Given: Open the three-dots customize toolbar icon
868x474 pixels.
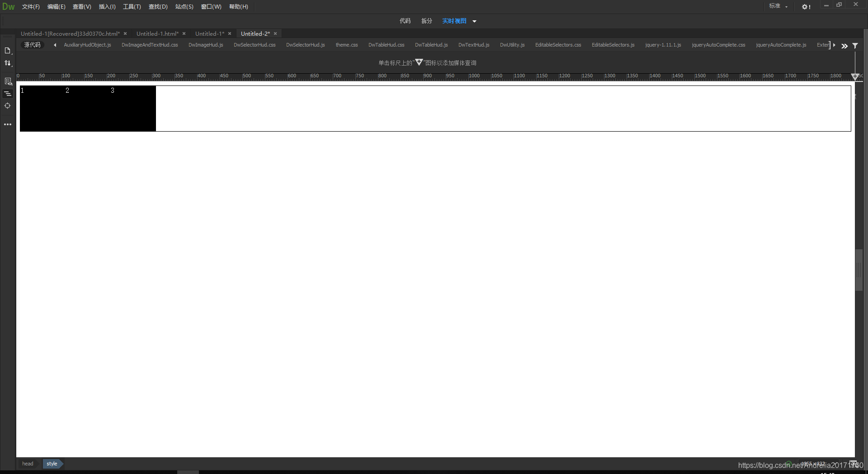Looking at the screenshot, I should pyautogui.click(x=8, y=124).
